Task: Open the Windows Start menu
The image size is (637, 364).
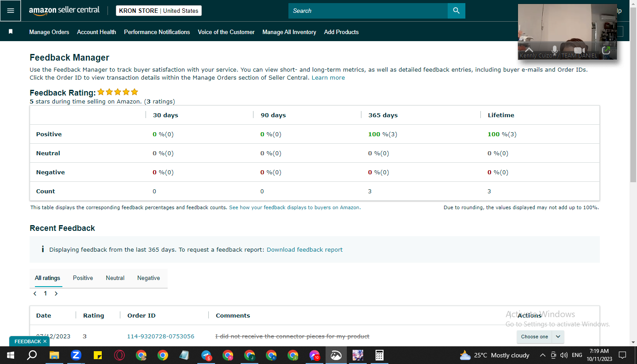Action: tap(11, 355)
